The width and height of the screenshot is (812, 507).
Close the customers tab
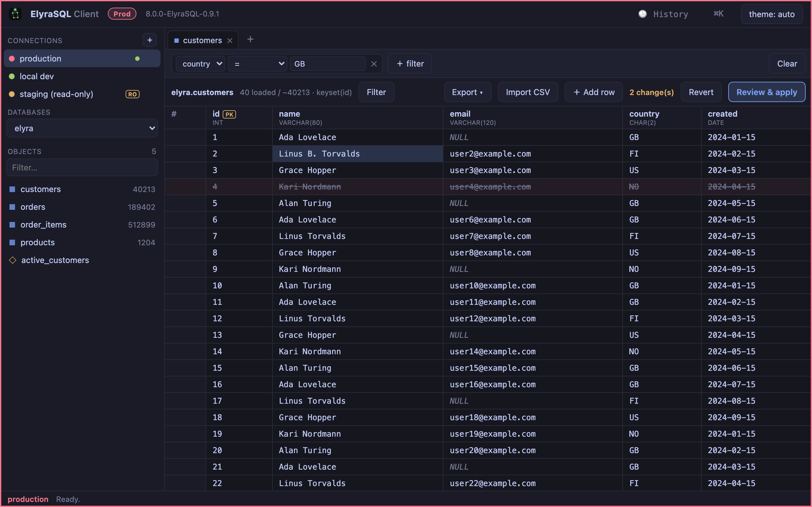tap(230, 41)
